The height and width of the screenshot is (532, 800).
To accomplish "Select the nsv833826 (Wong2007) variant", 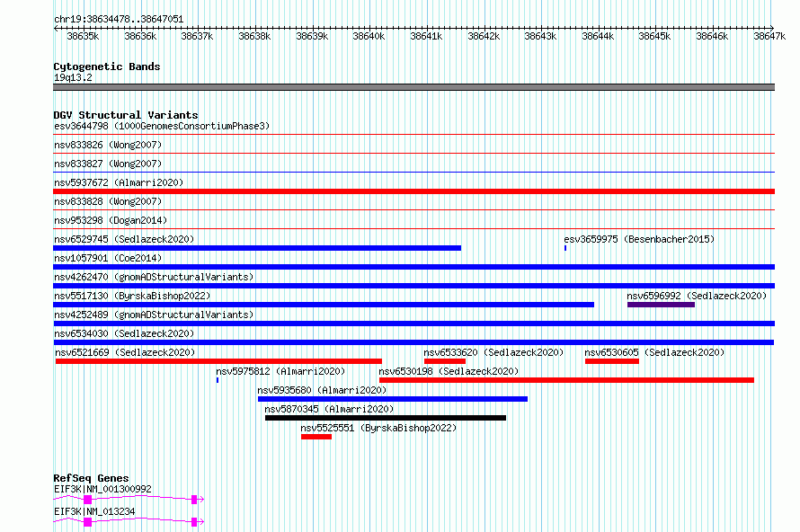I will tap(108, 145).
